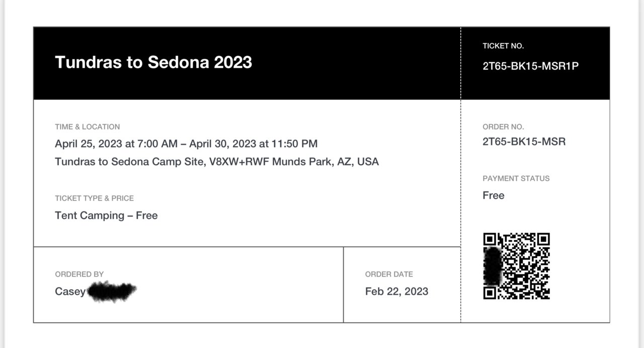The width and height of the screenshot is (644, 348).
Task: Click the TIME & LOCATION heading
Action: (88, 127)
